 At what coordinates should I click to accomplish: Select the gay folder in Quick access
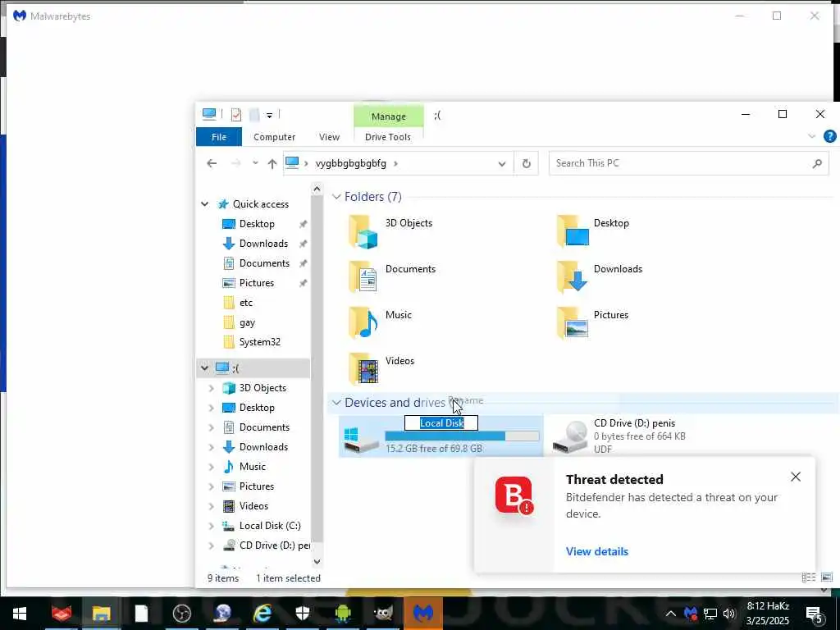point(247,322)
